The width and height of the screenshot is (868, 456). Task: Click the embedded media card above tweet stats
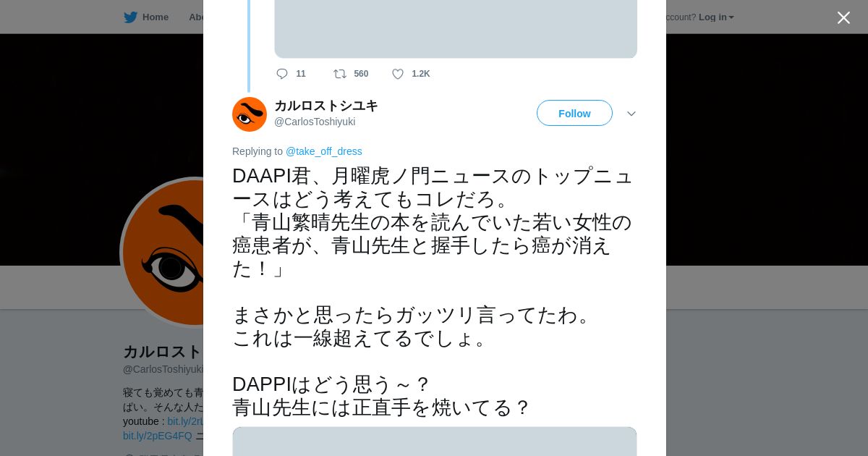[456, 29]
